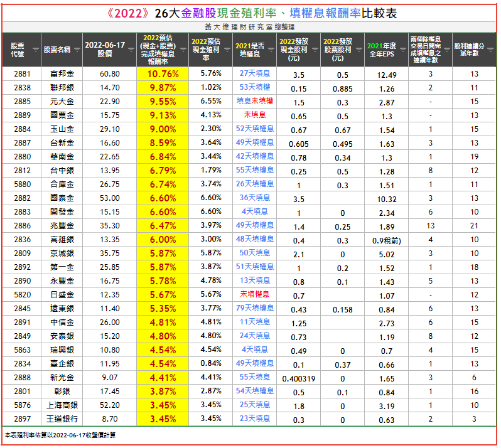Open filter dropdown for 2022發放現金股利 column
The width and height of the screenshot is (501, 448).
coord(315,50)
